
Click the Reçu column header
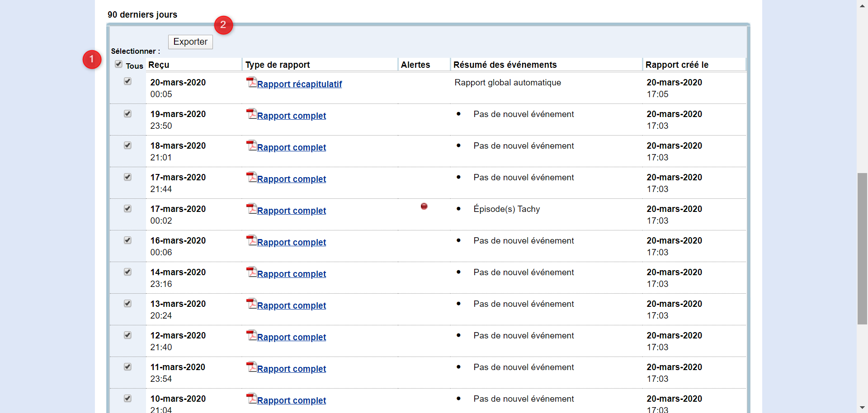click(159, 65)
